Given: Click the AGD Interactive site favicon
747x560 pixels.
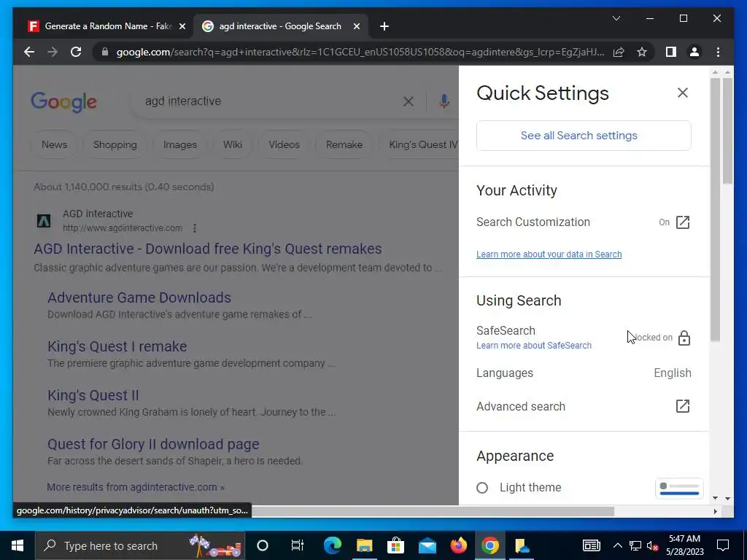Looking at the screenshot, I should 44,221.
